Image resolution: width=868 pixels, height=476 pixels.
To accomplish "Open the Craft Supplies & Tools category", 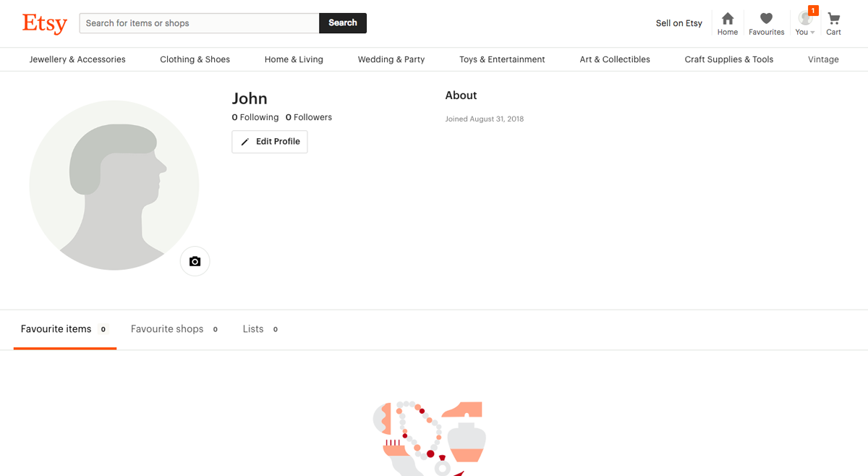I will coord(728,59).
